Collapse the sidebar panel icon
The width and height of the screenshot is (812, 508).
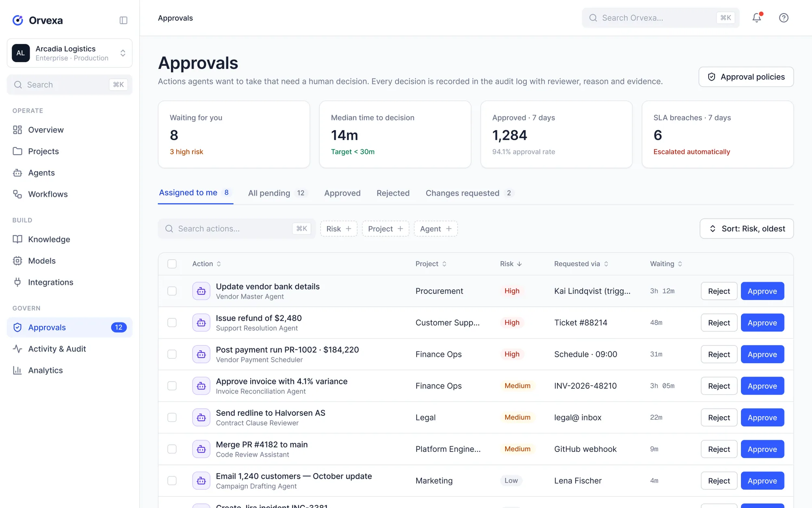123,20
